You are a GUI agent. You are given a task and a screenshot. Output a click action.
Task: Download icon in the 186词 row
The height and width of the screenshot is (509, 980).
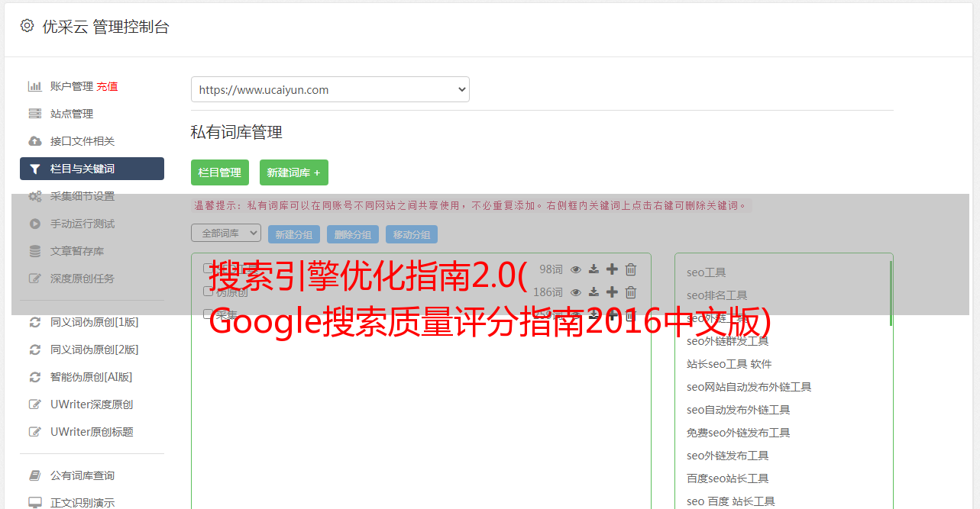coord(594,292)
